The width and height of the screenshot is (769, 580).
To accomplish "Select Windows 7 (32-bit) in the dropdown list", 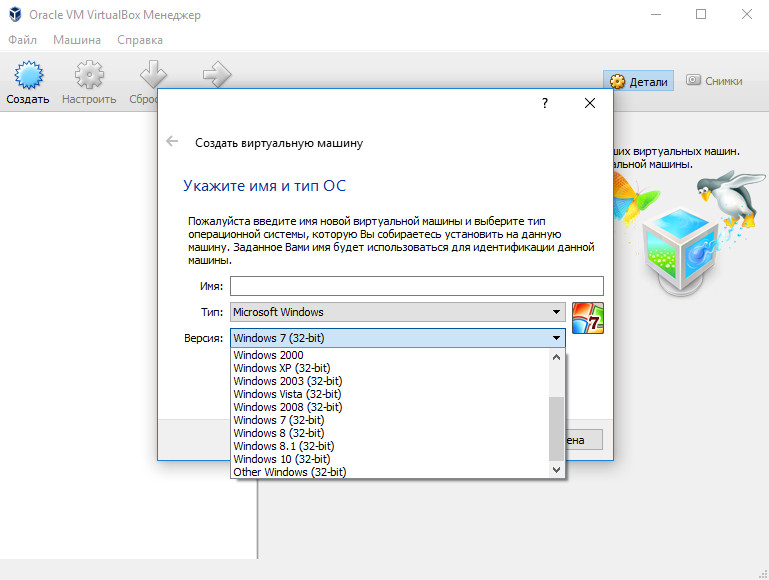I will coord(390,420).
